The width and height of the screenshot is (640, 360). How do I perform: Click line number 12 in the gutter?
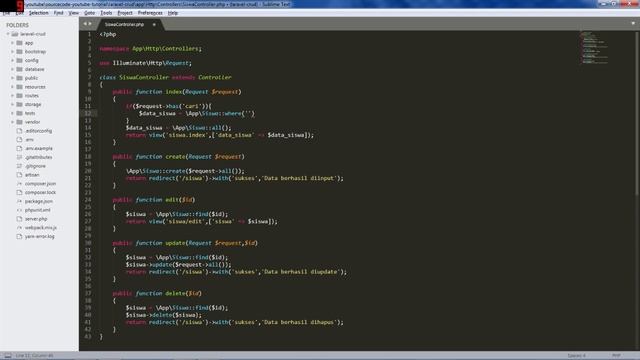pyautogui.click(x=88, y=113)
